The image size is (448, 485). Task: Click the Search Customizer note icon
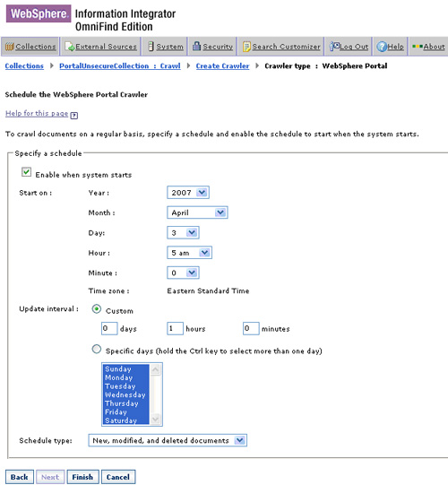[x=246, y=47]
